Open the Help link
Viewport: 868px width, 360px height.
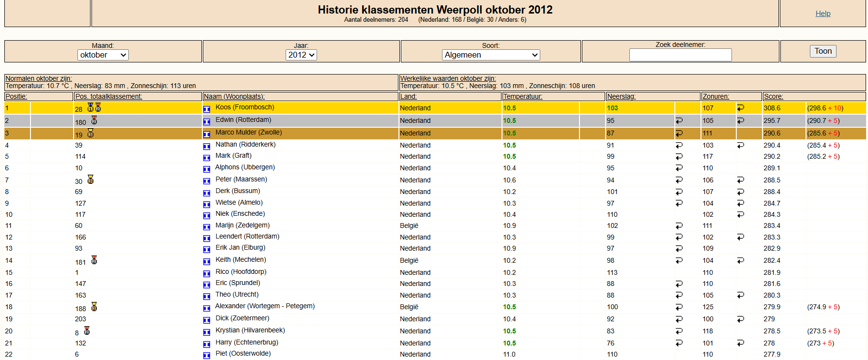(822, 14)
